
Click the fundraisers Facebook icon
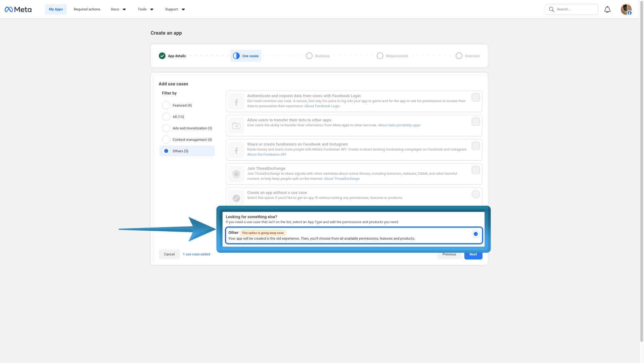[236, 150]
